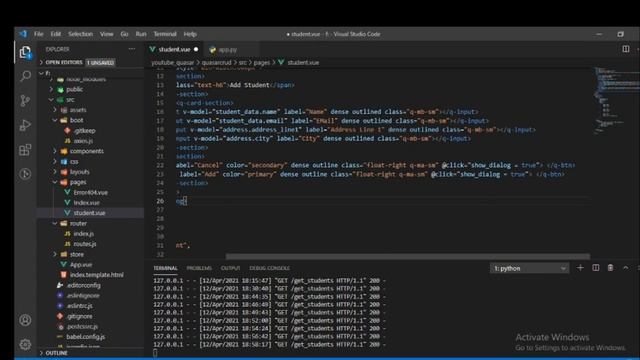Screen dimensions: 640x360
Task: Open the Run menu
Action: coord(141,34)
